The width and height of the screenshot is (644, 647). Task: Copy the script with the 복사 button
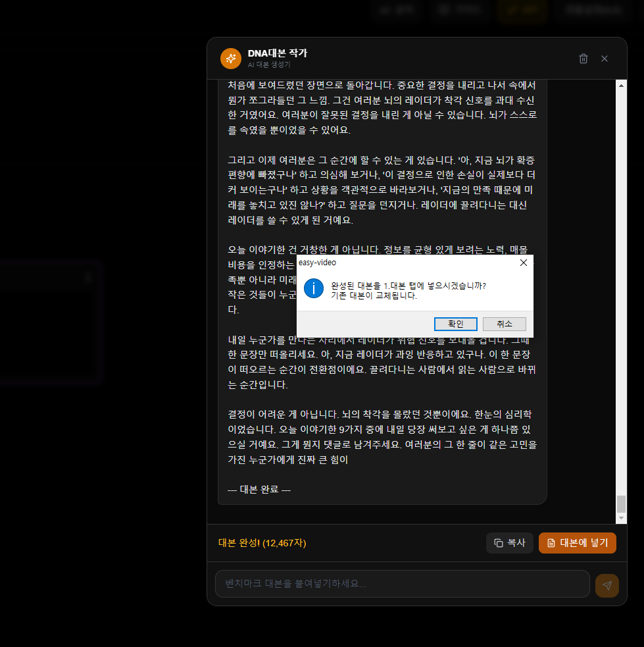pyautogui.click(x=509, y=543)
